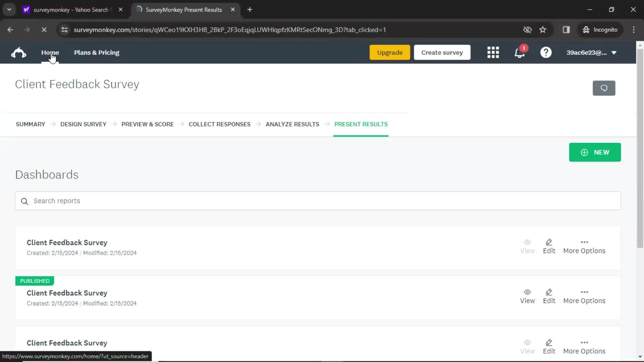This screenshot has width=644, height=362.
Task: Click the account email dropdown arrow
Action: (x=616, y=53)
